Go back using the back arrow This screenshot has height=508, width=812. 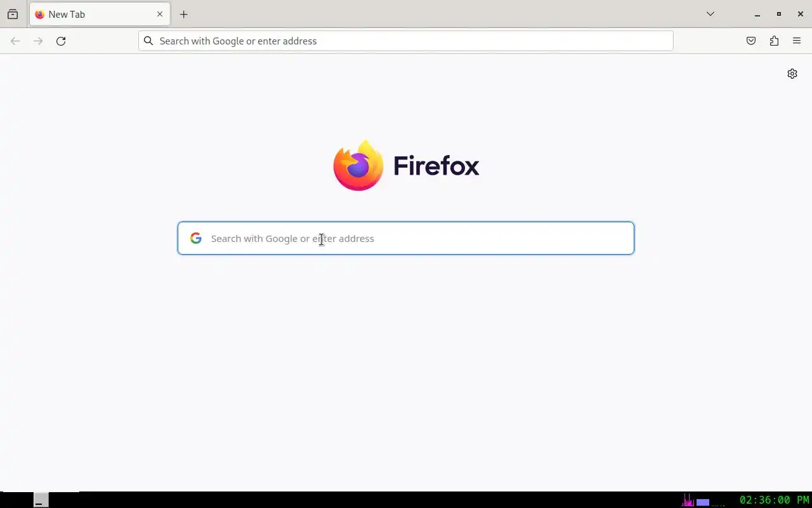click(x=15, y=41)
